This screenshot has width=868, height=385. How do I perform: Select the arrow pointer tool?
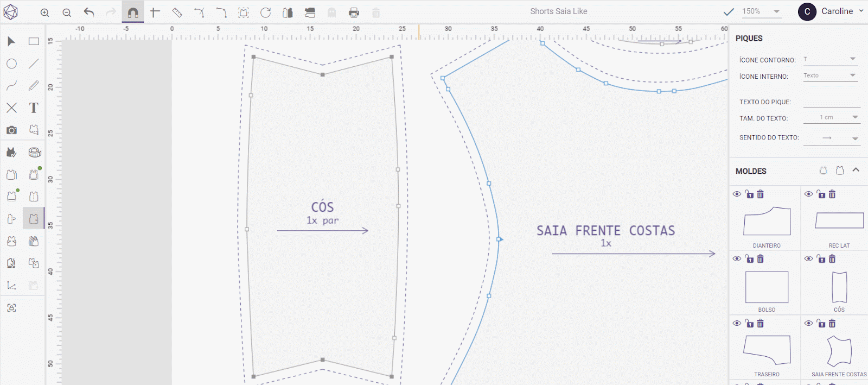11,41
